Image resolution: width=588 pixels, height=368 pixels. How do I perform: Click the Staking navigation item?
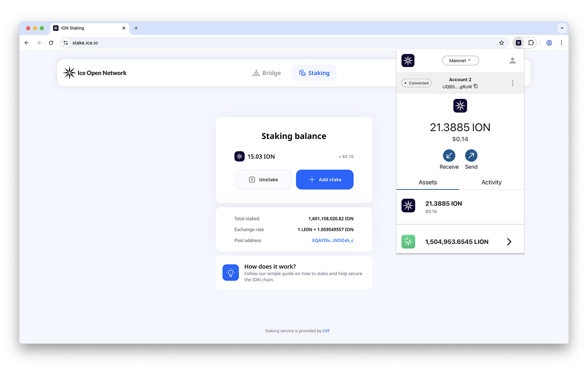[314, 73]
